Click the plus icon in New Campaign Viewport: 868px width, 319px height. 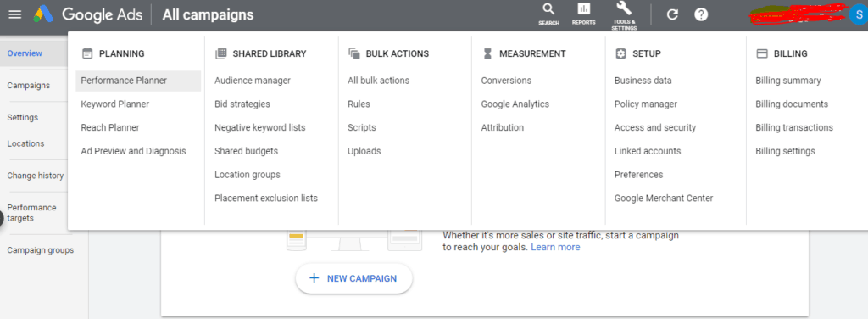coord(314,278)
